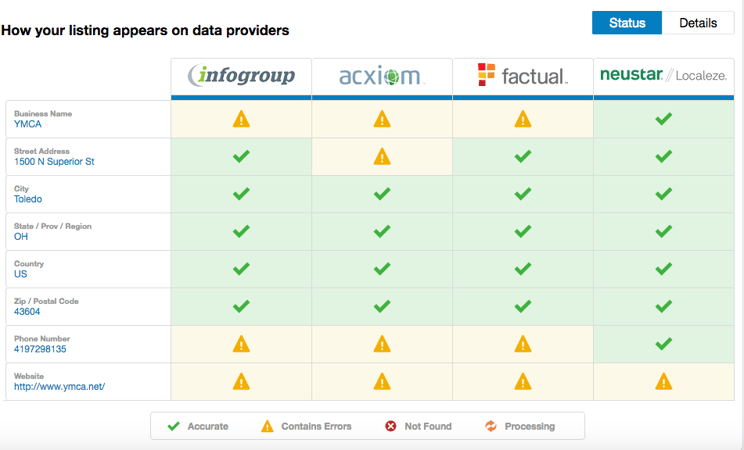Screen dimensions: 744x450
Task: Click the Not Found legend icon
Action: (x=391, y=426)
